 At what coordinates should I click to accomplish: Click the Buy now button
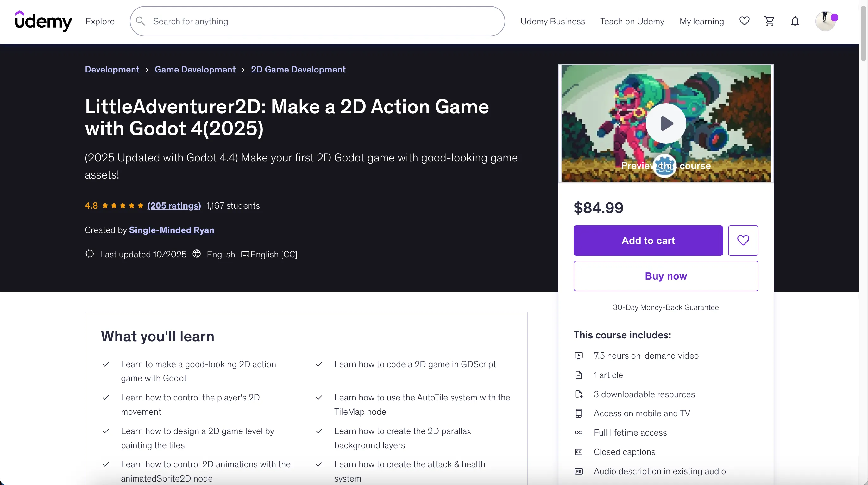[665, 276]
